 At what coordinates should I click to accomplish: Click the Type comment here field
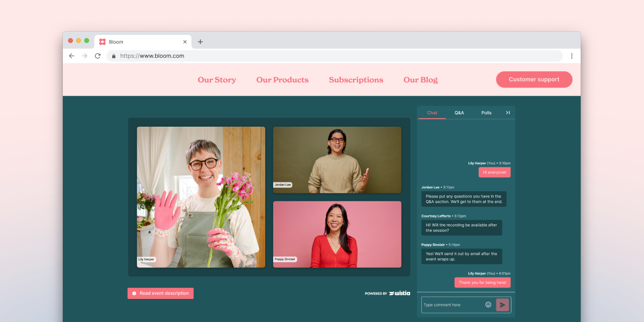pos(451,304)
